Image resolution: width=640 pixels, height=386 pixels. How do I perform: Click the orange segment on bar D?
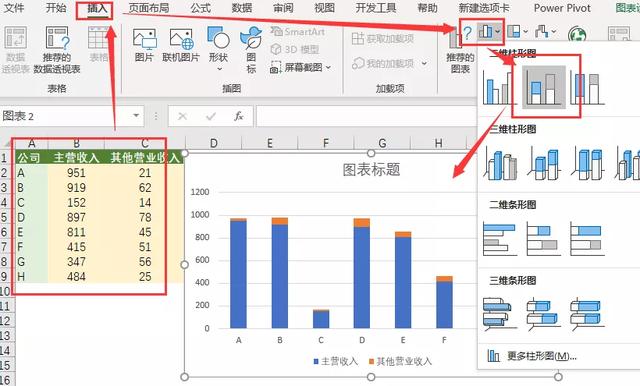pos(362,223)
